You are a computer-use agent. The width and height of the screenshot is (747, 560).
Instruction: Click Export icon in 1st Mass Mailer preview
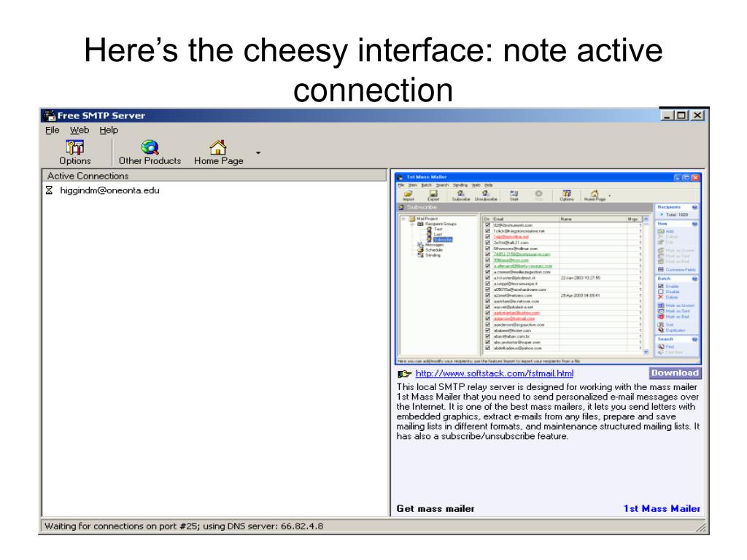pyautogui.click(x=433, y=193)
